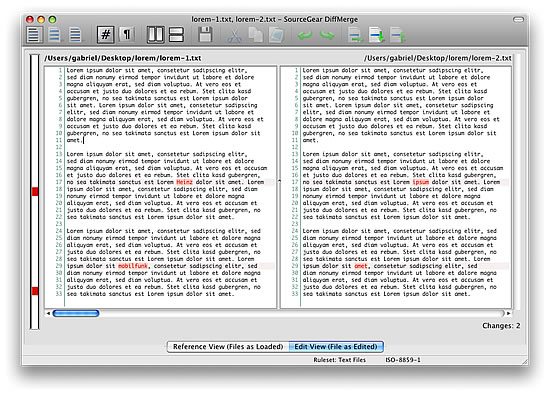The height and width of the screenshot is (395, 550).
Task: Click the lower red marker in the overview bar
Action: [35, 291]
